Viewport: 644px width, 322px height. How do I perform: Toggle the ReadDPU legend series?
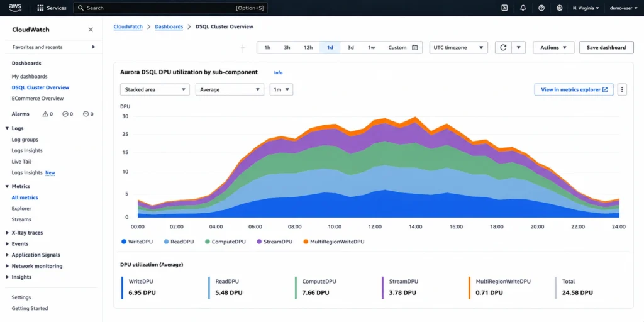179,241
